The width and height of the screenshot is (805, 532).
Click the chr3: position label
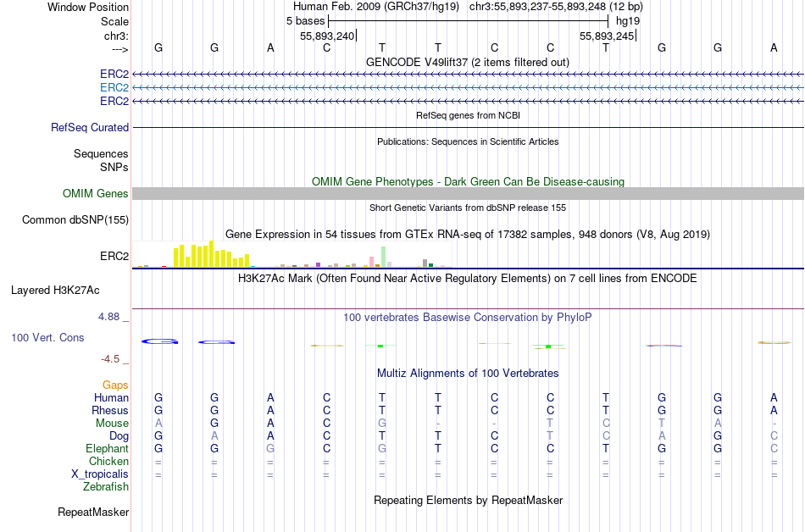116,36
